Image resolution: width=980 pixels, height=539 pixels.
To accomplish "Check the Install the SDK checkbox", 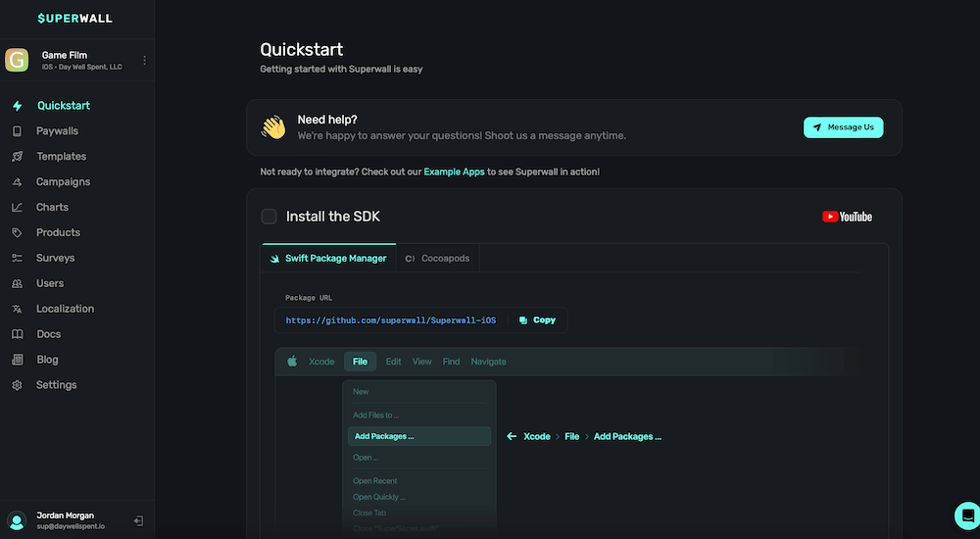I will (x=269, y=217).
